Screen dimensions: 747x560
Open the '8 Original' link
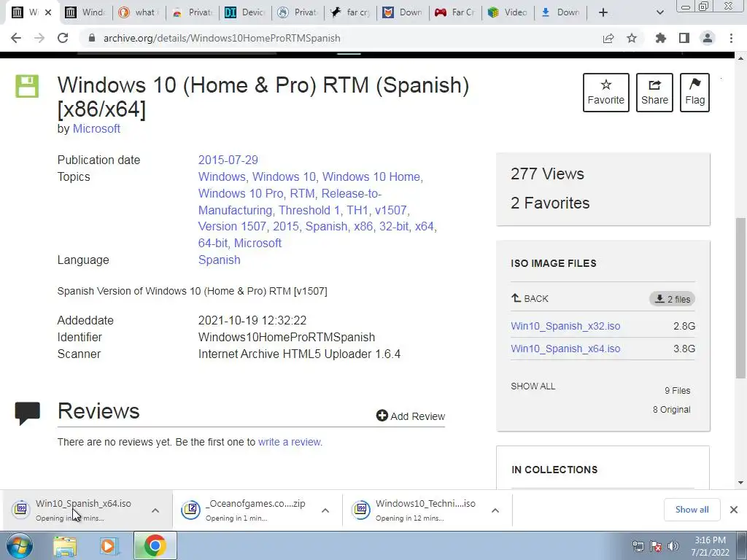(x=671, y=410)
